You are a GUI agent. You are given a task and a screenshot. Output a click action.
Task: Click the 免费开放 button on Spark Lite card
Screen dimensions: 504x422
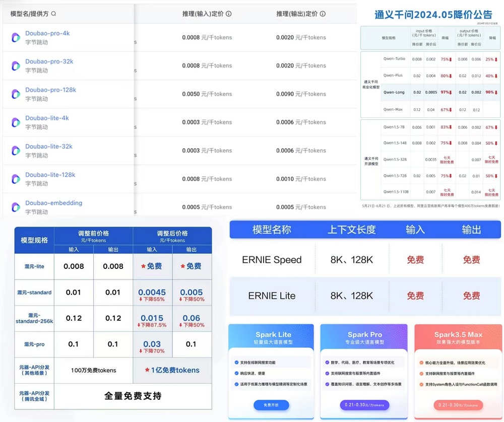coord(271,405)
